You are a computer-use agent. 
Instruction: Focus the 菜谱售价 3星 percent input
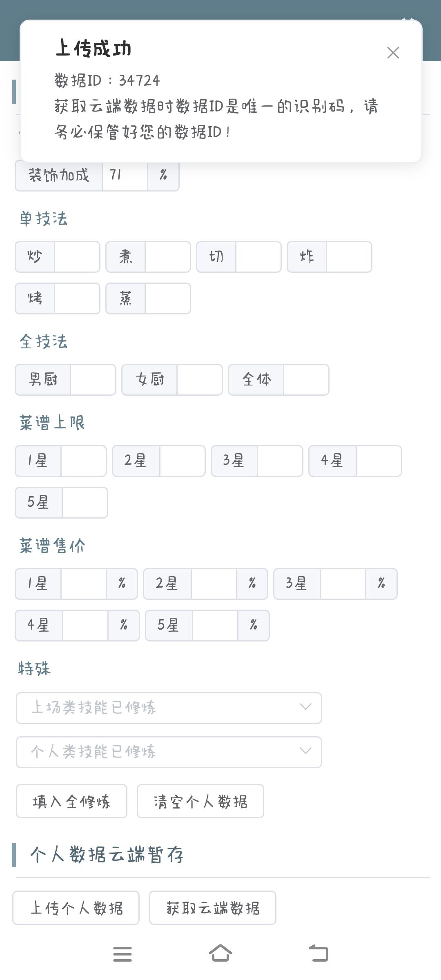343,584
